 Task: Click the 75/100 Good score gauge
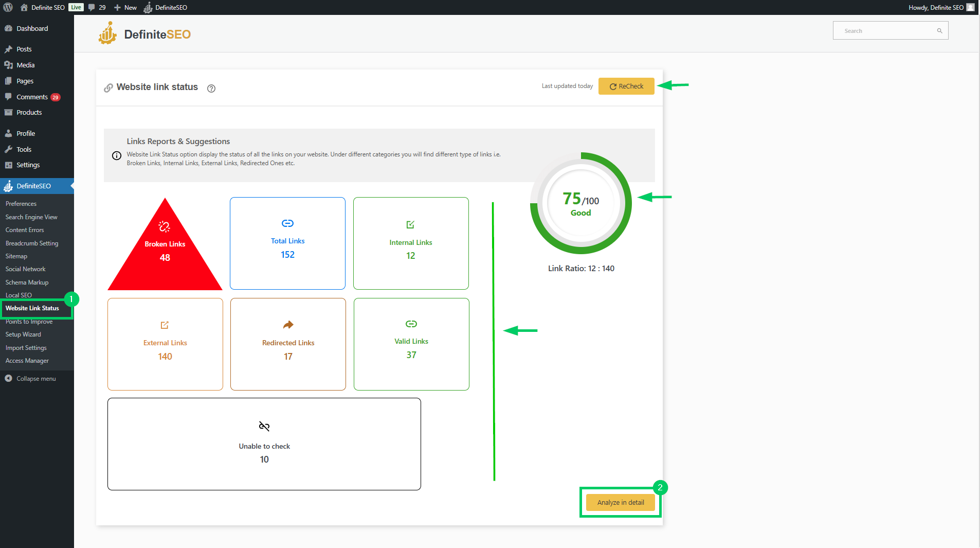581,203
